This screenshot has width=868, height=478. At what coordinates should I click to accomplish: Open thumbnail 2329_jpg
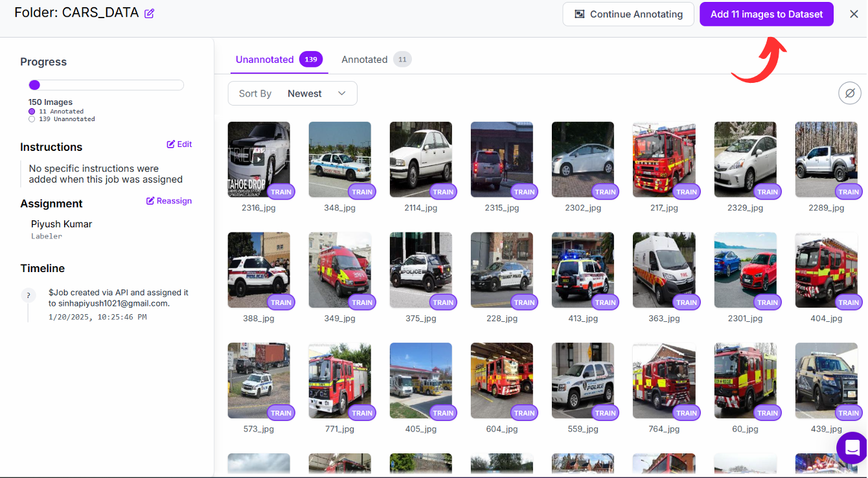(746, 159)
